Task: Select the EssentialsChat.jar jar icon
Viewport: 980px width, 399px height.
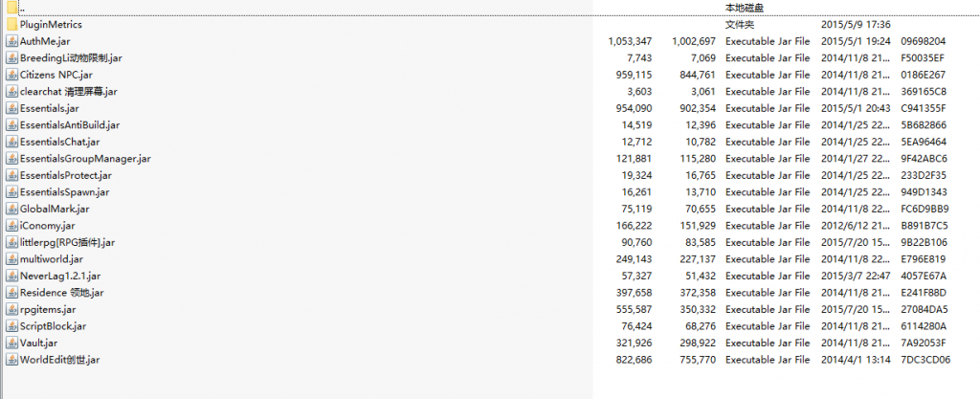Action: [x=11, y=142]
